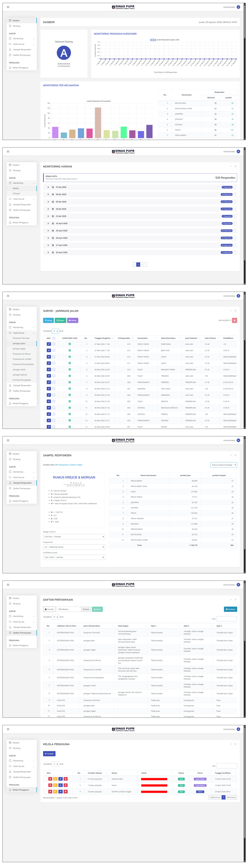This screenshot has height=868, width=248.
Task: Tick checkbox for respondent ID 614 row
Action: click(54, 351)
